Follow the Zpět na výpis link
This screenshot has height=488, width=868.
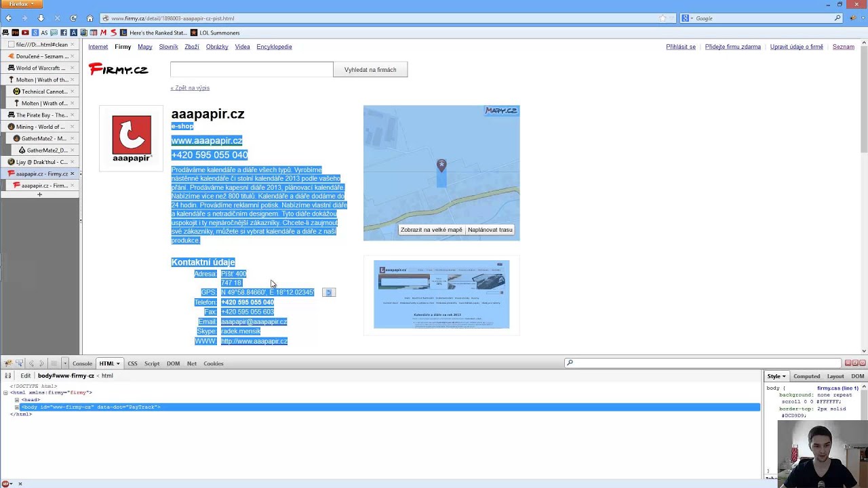click(190, 88)
